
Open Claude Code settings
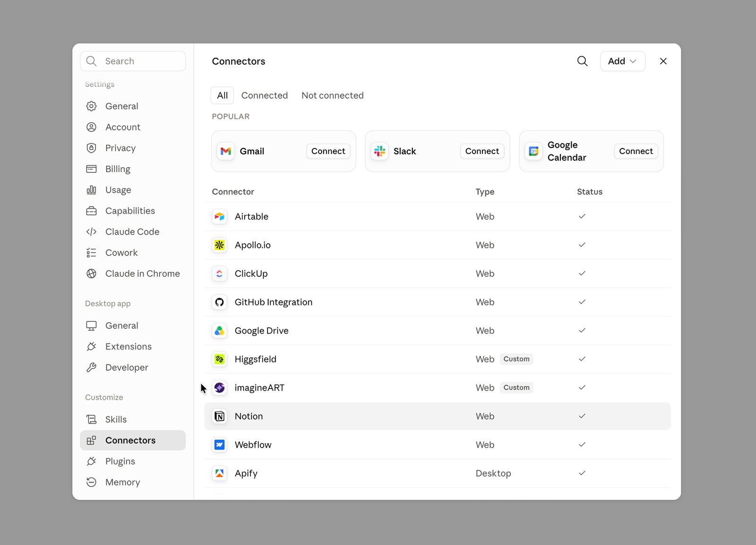tap(133, 232)
